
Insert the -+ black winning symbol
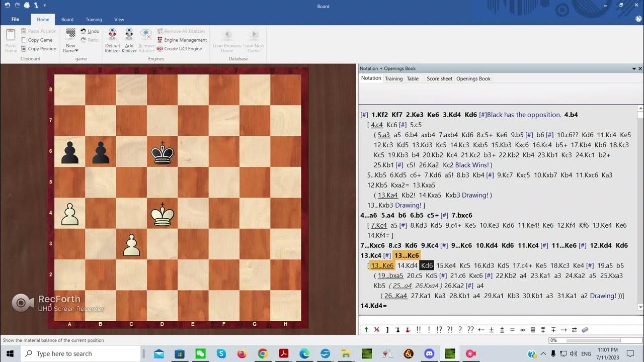[564, 330]
